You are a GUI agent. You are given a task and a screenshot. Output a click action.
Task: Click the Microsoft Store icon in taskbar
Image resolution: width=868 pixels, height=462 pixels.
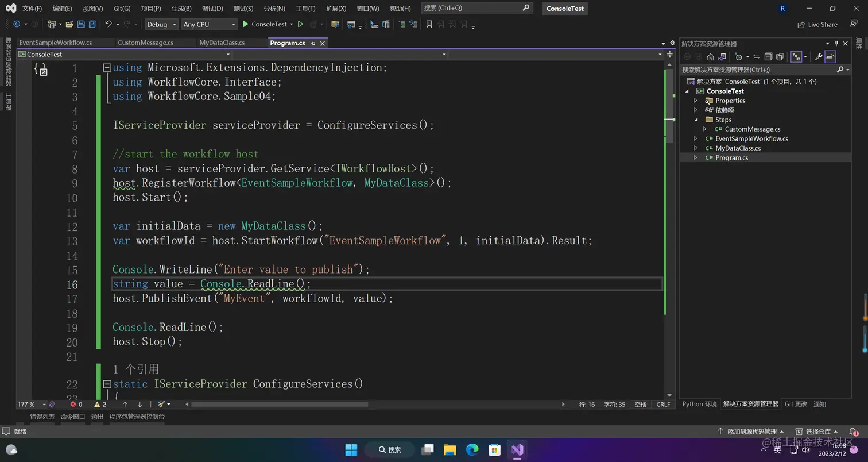tap(494, 449)
